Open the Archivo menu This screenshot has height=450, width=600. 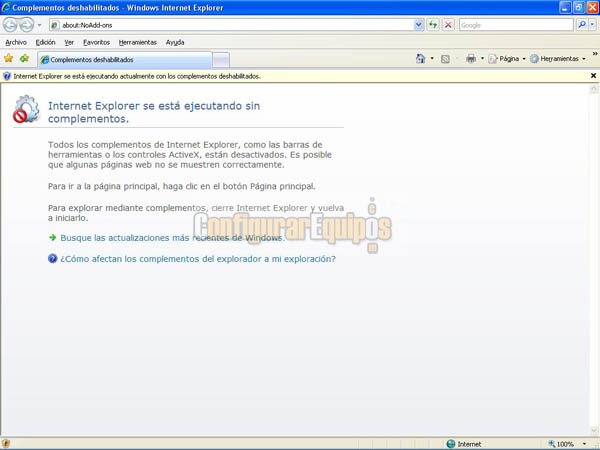tap(16, 42)
